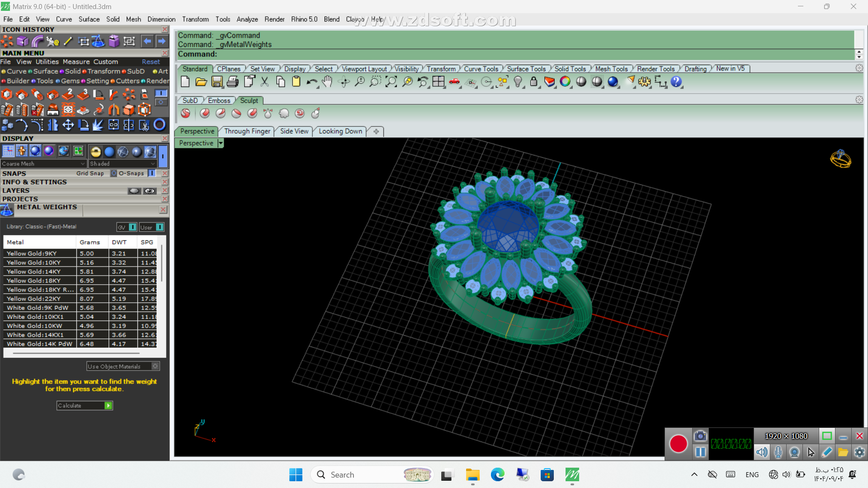Viewport: 868px width, 488px height.
Task: Click the Undo arrow icon
Action: 311,82
